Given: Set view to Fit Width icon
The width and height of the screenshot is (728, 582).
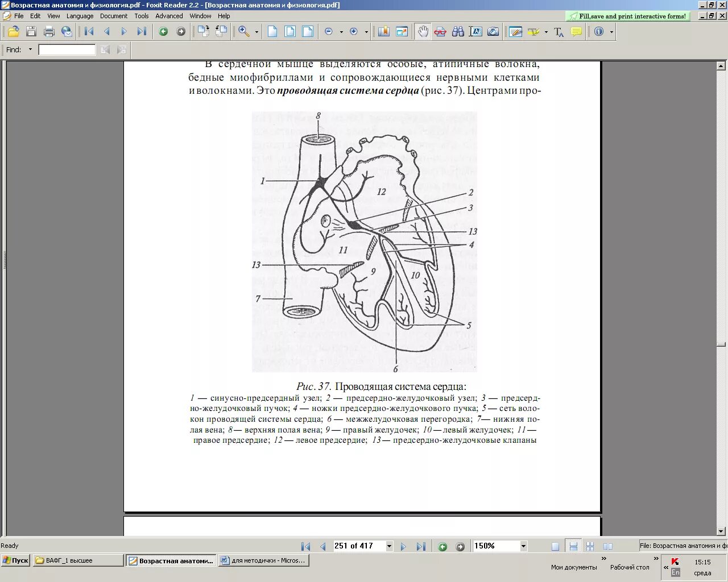Looking at the screenshot, I should (x=308, y=32).
